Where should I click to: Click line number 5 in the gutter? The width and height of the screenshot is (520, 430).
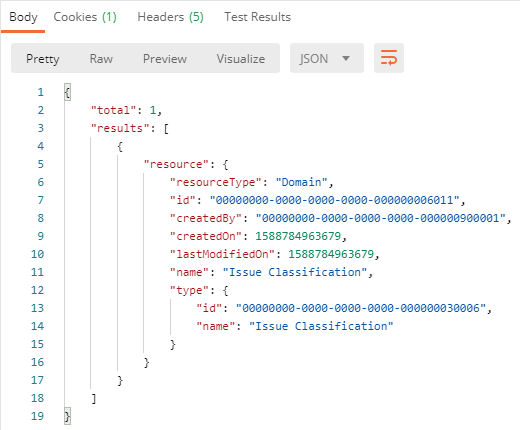[40, 164]
